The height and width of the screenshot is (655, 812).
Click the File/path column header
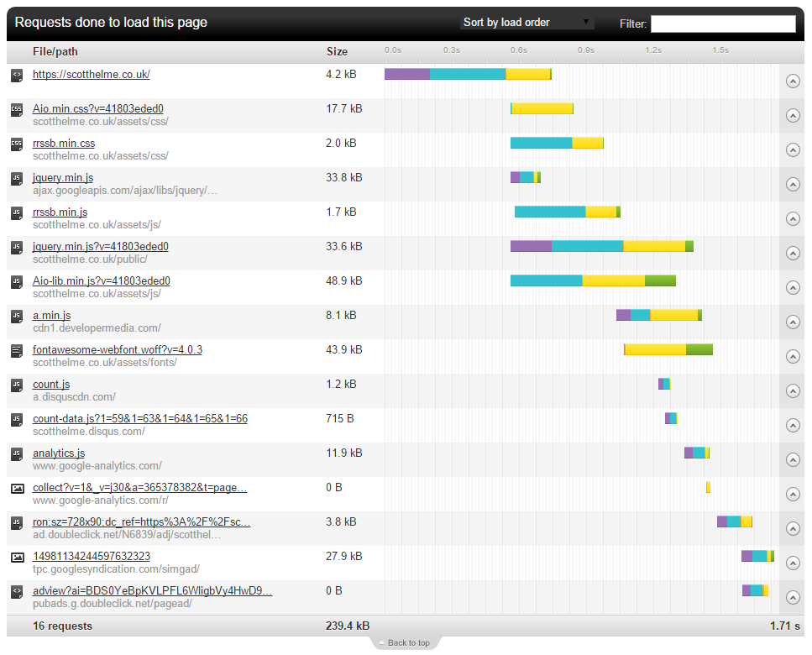point(55,52)
